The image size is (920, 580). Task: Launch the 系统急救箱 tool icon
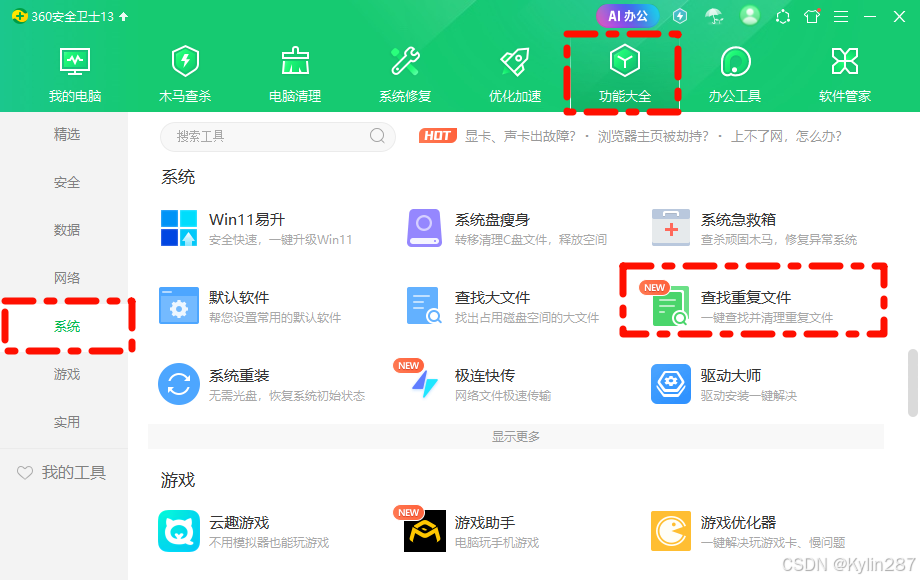671,228
